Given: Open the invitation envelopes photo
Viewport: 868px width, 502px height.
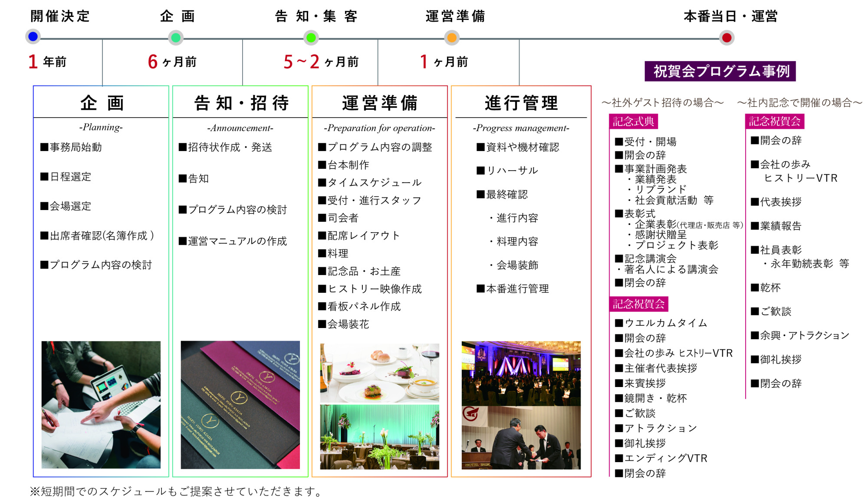Looking at the screenshot, I should point(240,404).
